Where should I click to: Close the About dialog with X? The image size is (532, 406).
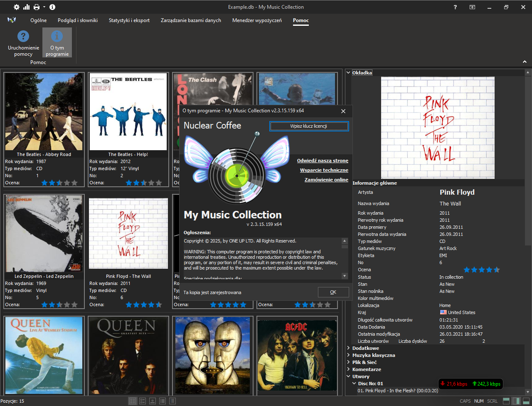(x=343, y=111)
